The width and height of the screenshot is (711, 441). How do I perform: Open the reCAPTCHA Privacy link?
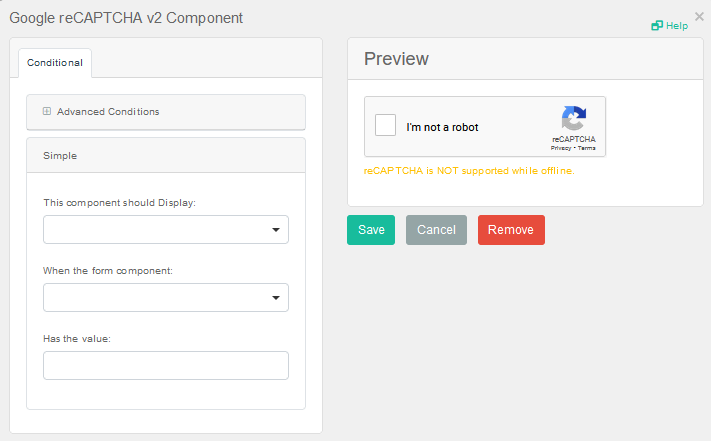(560, 148)
